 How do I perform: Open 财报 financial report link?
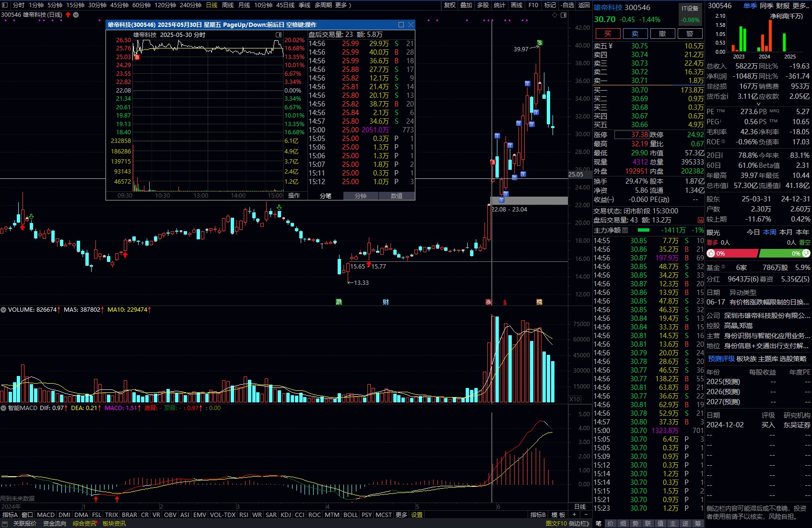(x=783, y=6)
